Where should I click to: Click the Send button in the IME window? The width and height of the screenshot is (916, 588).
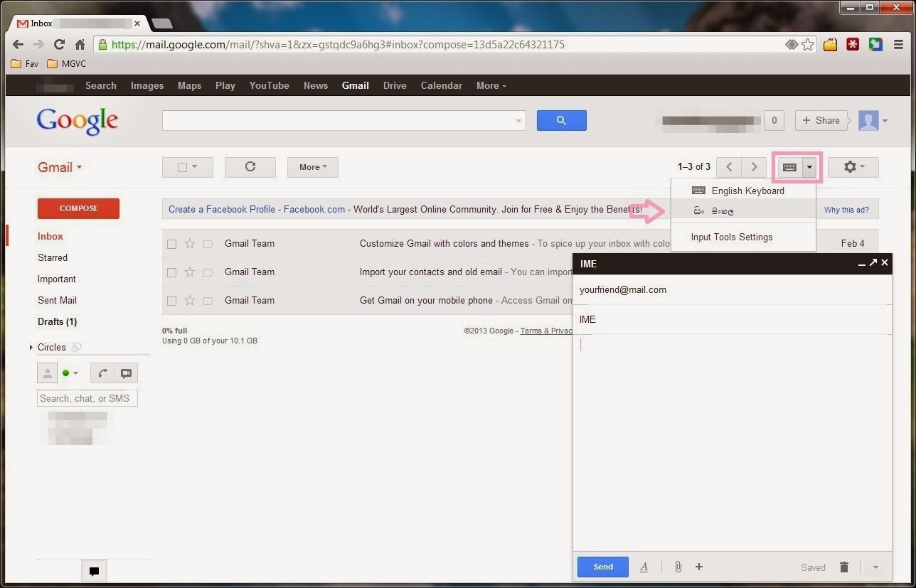coord(602,567)
